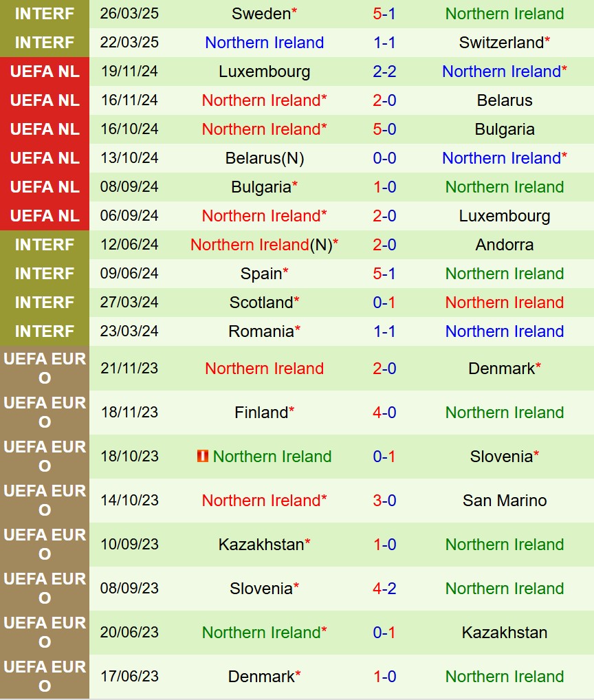This screenshot has width=594, height=700.
Task: Select Romania in the 23/03/24 match
Action: [261, 331]
